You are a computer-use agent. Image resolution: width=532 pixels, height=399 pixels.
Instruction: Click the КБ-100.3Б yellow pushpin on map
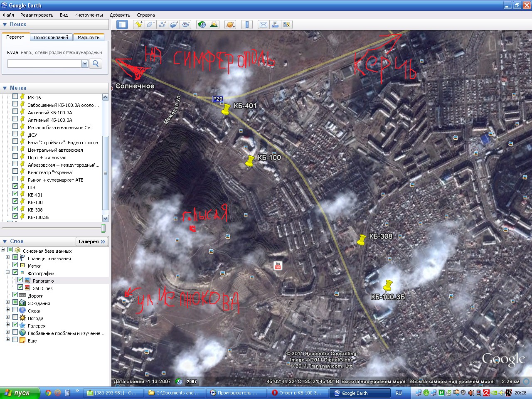point(388,286)
